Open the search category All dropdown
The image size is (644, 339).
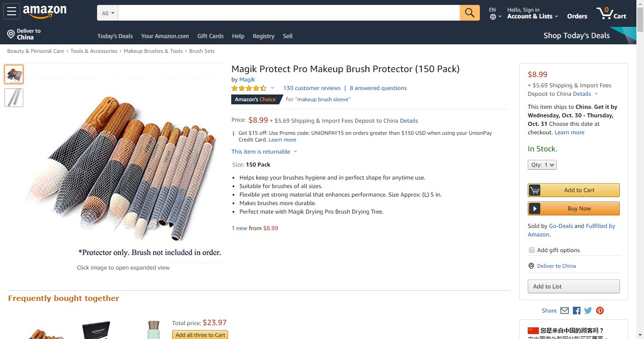pyautogui.click(x=108, y=13)
